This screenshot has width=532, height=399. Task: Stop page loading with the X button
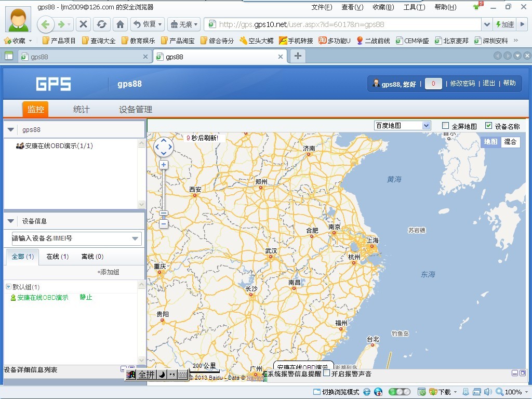[x=83, y=24]
